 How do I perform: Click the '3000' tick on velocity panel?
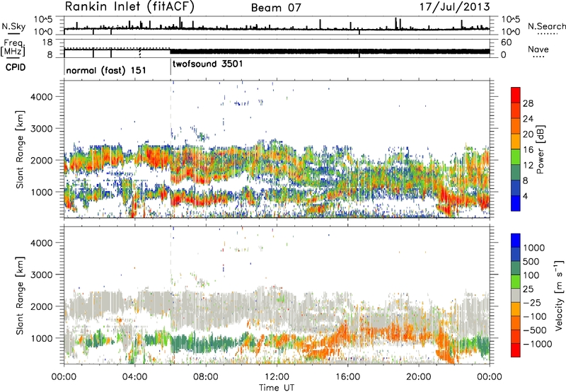tap(41, 275)
